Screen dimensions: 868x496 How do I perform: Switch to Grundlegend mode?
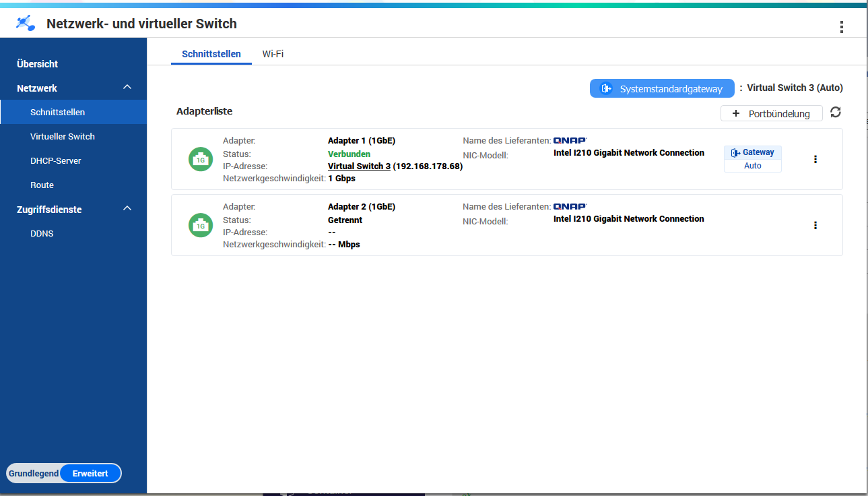click(33, 474)
